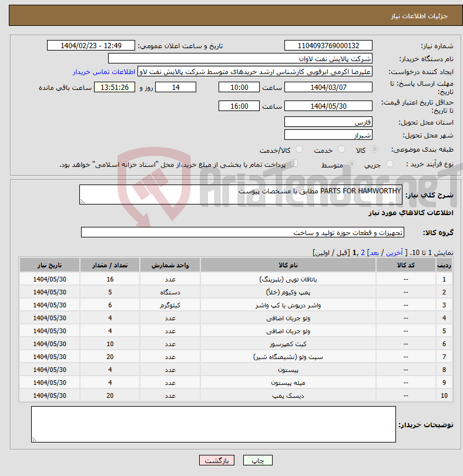
Task: Click quantity 16 in row 1
Action: (x=110, y=279)
